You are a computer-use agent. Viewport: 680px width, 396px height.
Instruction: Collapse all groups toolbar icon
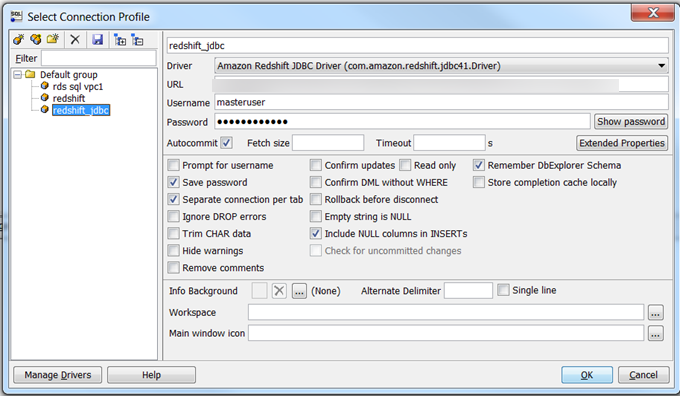click(x=137, y=40)
